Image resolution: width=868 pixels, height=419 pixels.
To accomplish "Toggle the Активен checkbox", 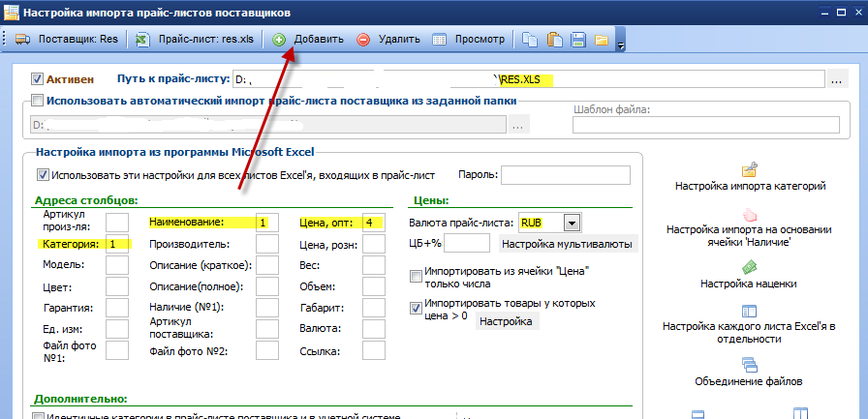I will tap(37, 79).
